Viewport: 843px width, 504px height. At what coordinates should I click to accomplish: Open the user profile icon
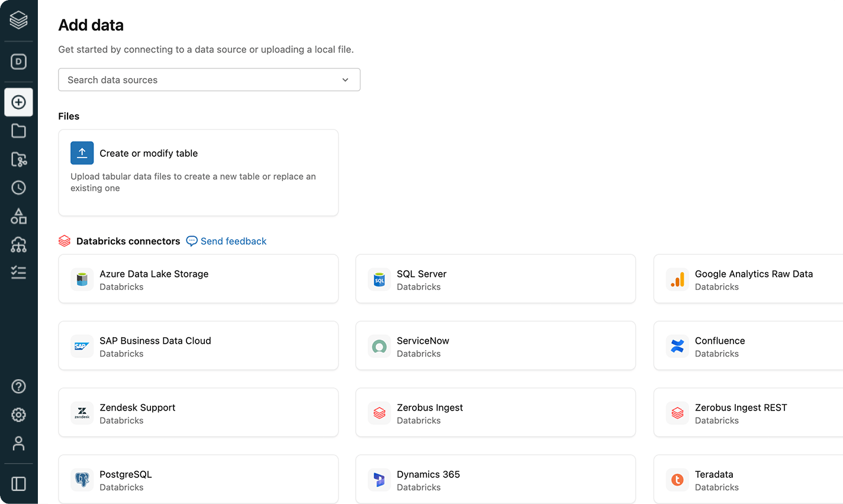(18, 443)
